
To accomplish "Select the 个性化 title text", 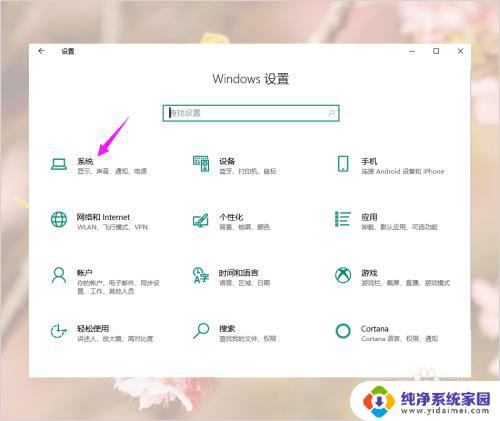I will 231,217.
